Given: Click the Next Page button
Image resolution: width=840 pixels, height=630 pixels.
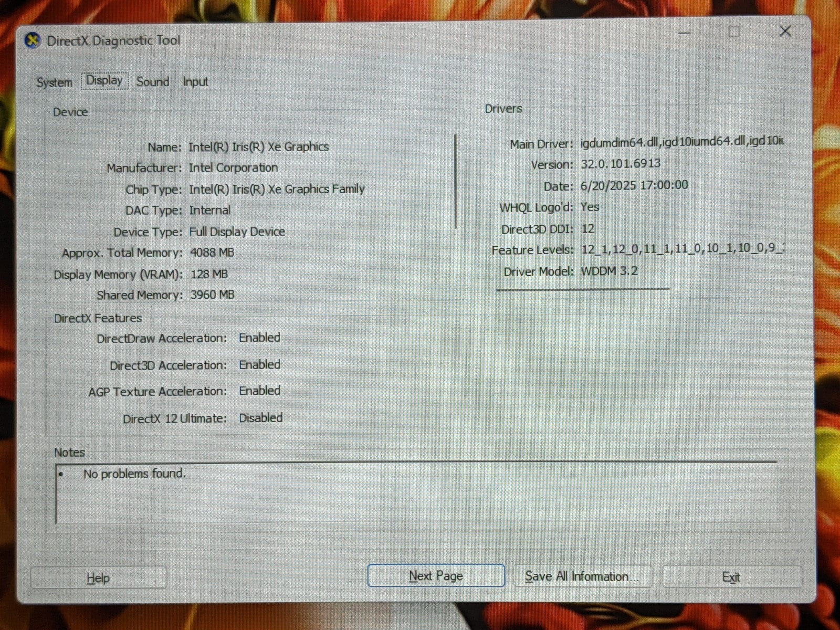Looking at the screenshot, I should point(436,576).
